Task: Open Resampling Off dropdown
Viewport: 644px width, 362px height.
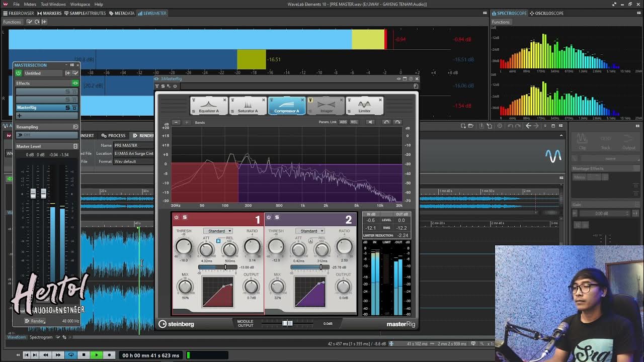Action: point(47,135)
